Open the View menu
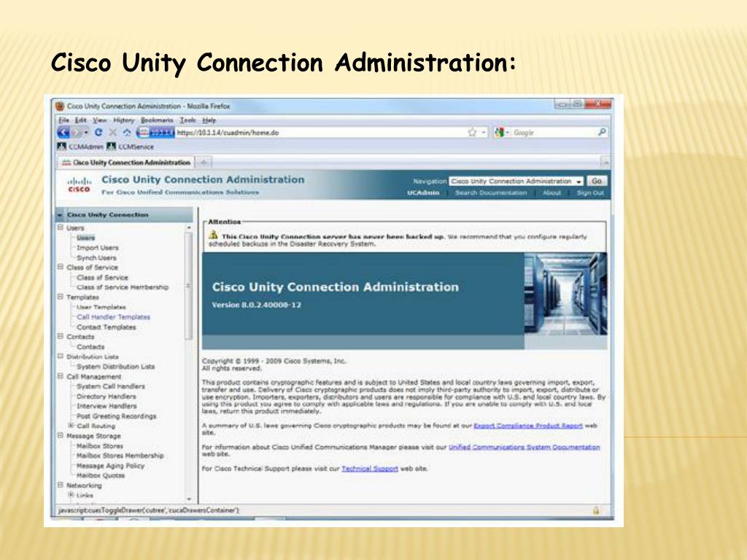 coord(99,120)
